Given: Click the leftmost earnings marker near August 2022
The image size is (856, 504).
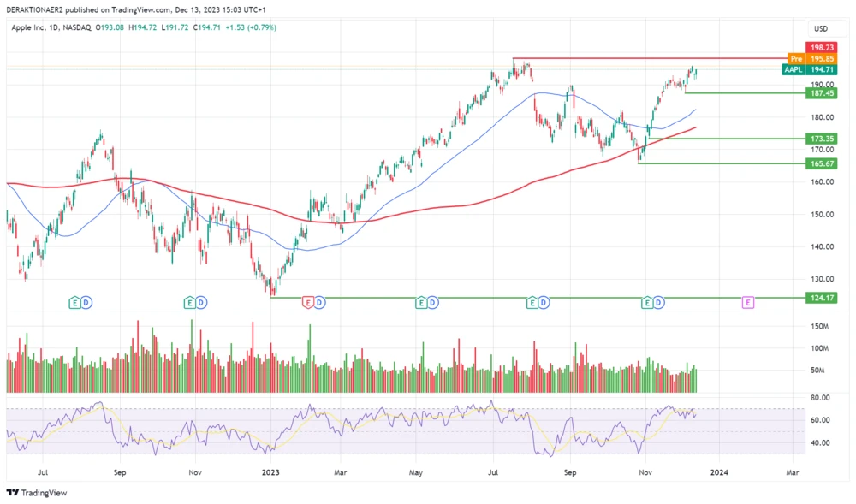Looking at the screenshot, I should [x=73, y=302].
